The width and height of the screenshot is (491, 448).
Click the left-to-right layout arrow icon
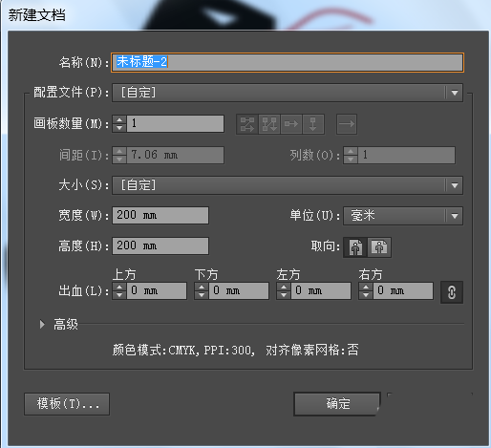click(347, 124)
